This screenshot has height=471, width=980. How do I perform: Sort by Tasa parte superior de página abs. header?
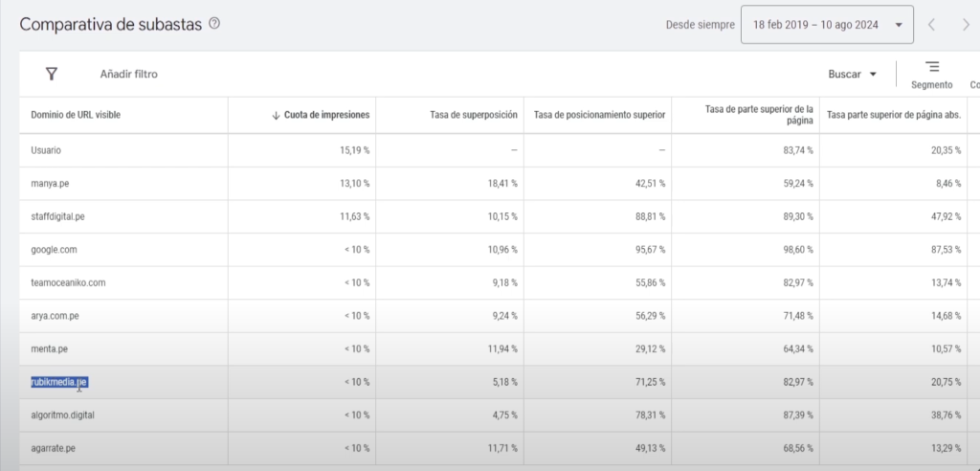click(x=894, y=115)
